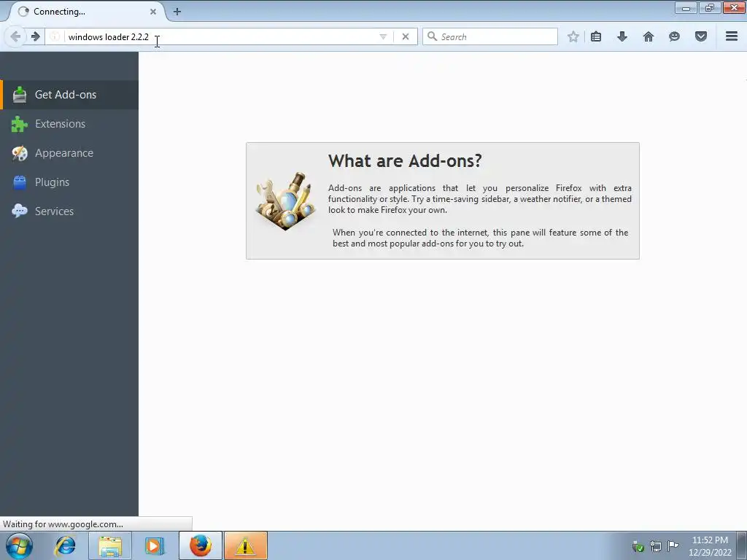This screenshot has width=747, height=560.
Task: Switch to the Plugins pane
Action: [69, 182]
